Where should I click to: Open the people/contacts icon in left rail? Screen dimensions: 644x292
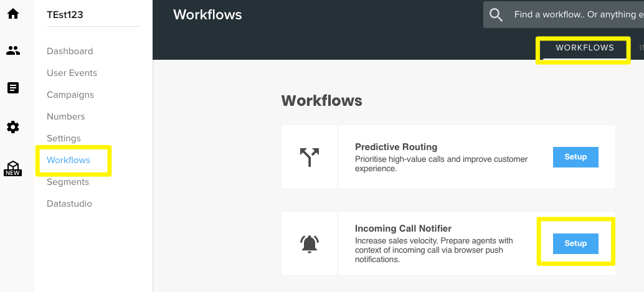(13, 50)
